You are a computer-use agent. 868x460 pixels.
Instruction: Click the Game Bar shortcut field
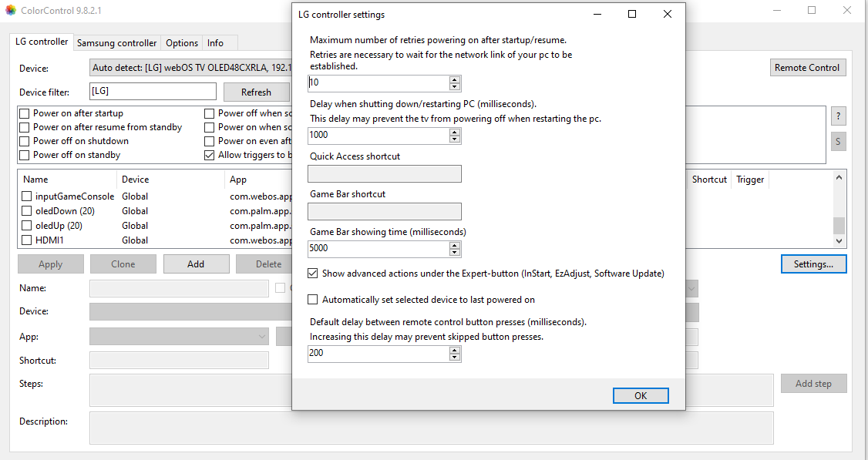click(385, 212)
